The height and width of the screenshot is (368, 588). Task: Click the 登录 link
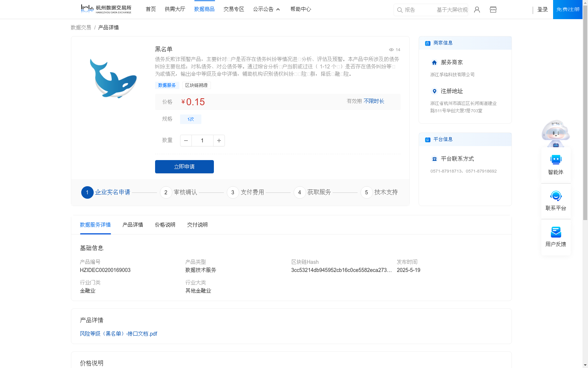click(x=542, y=10)
